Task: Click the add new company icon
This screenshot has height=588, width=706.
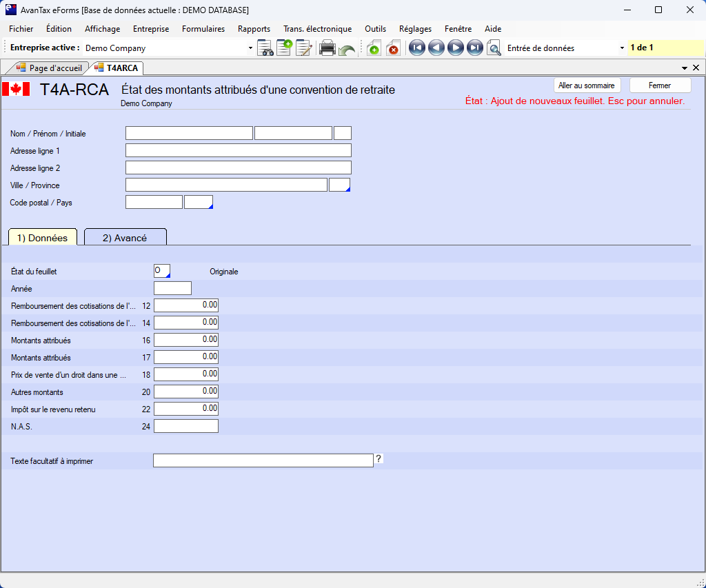Action: (284, 48)
